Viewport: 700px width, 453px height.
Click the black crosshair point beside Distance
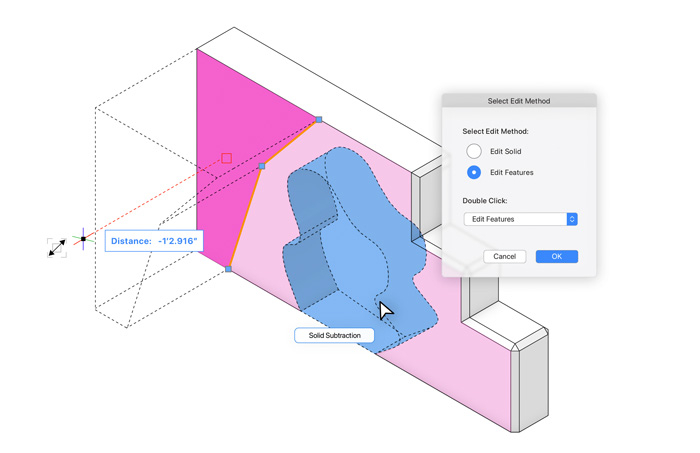click(83, 240)
